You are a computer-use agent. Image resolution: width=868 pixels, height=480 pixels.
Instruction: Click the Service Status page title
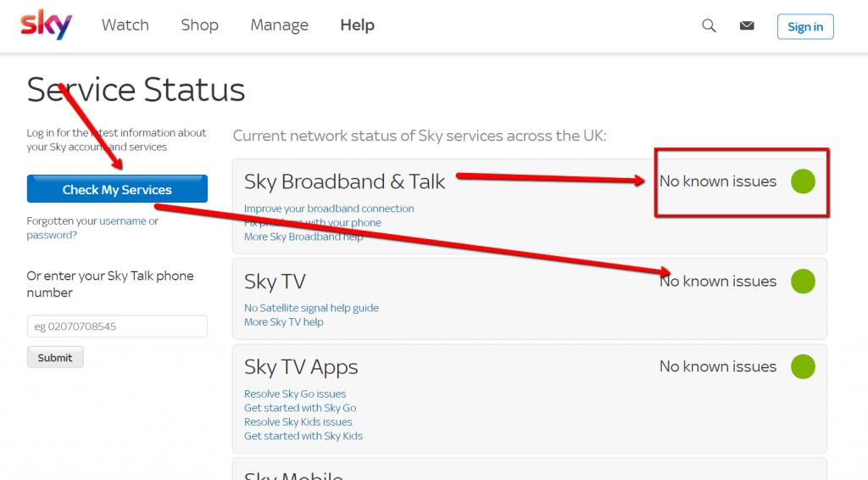[136, 90]
